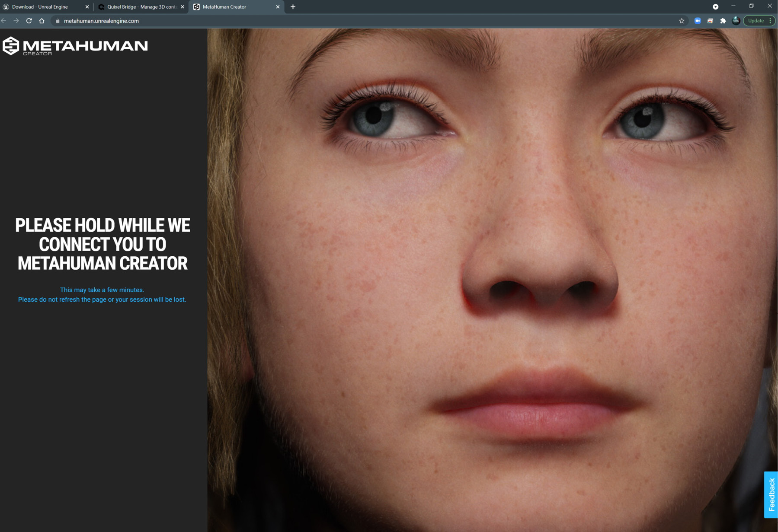Reload the current page
Screen dimensions: 778x532
coord(29,21)
